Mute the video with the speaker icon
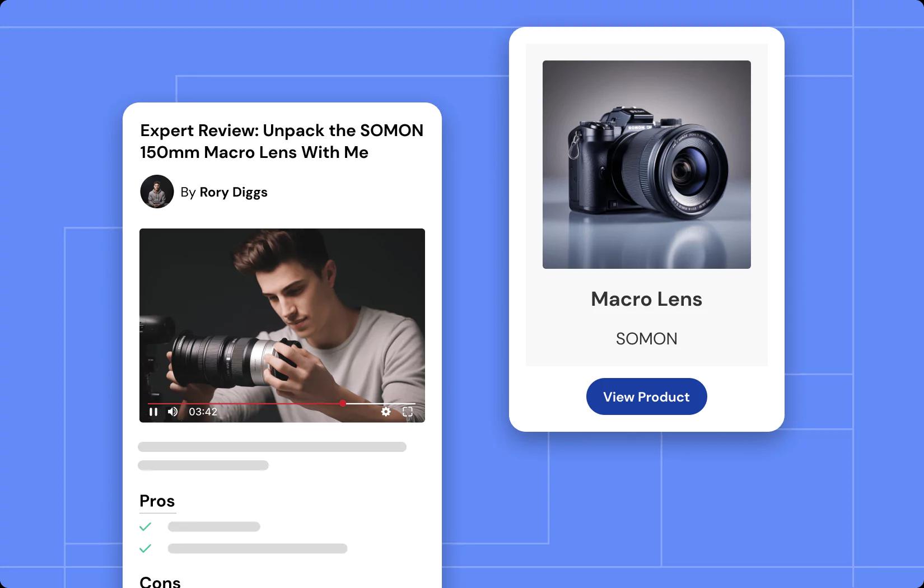This screenshot has height=588, width=924. pos(173,412)
